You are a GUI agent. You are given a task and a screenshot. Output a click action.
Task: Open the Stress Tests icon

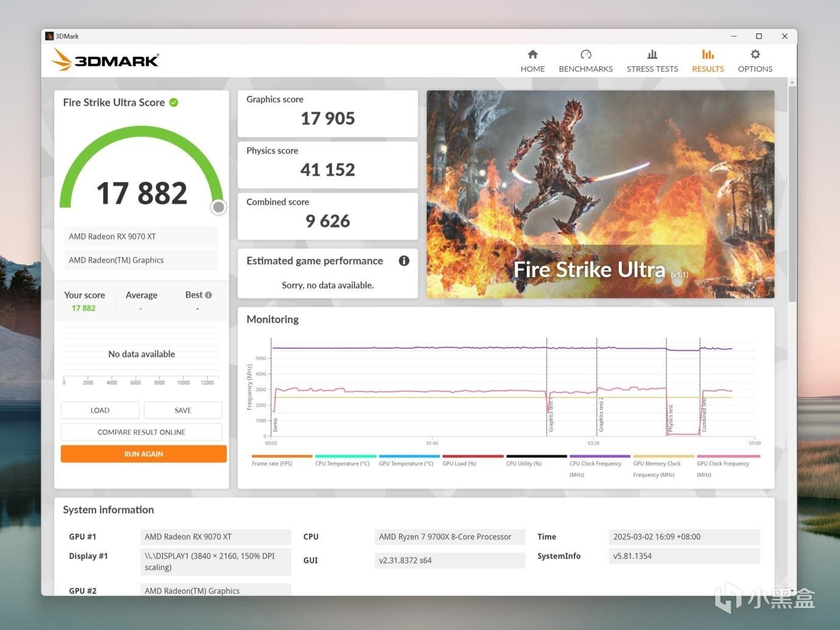(652, 54)
